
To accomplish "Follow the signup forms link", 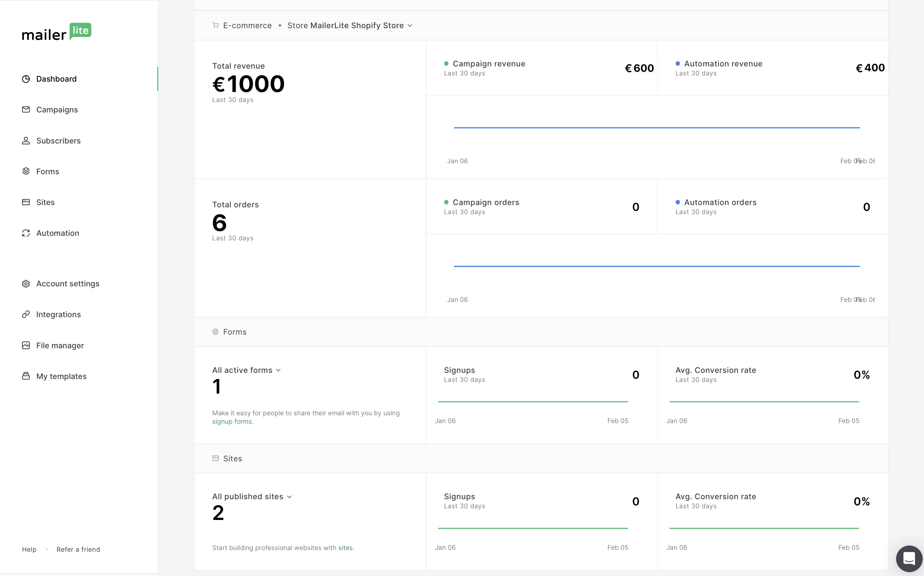I will click(232, 422).
